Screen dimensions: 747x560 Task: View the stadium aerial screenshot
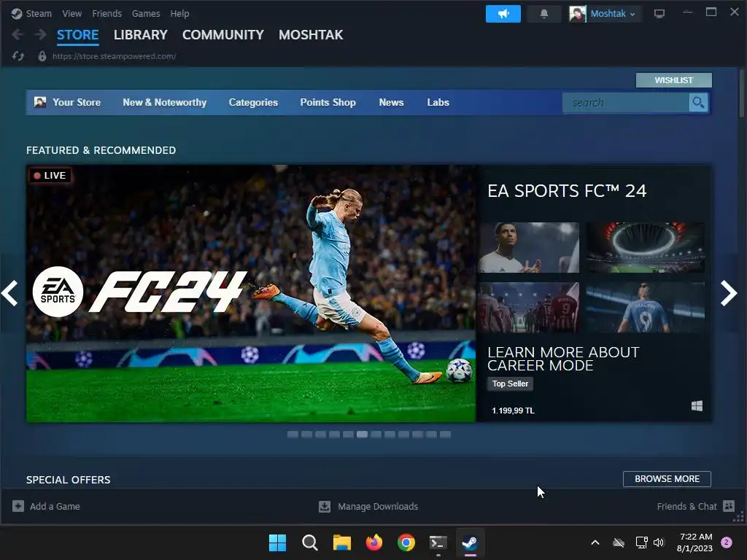coord(645,248)
